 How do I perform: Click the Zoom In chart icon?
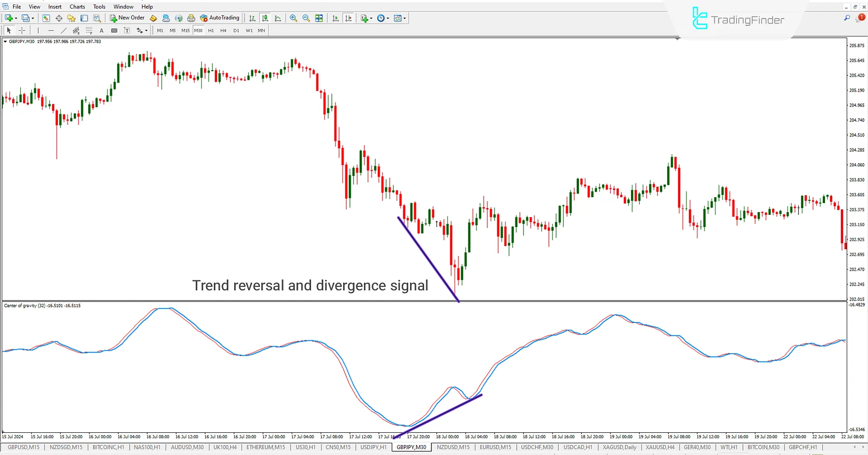point(293,18)
